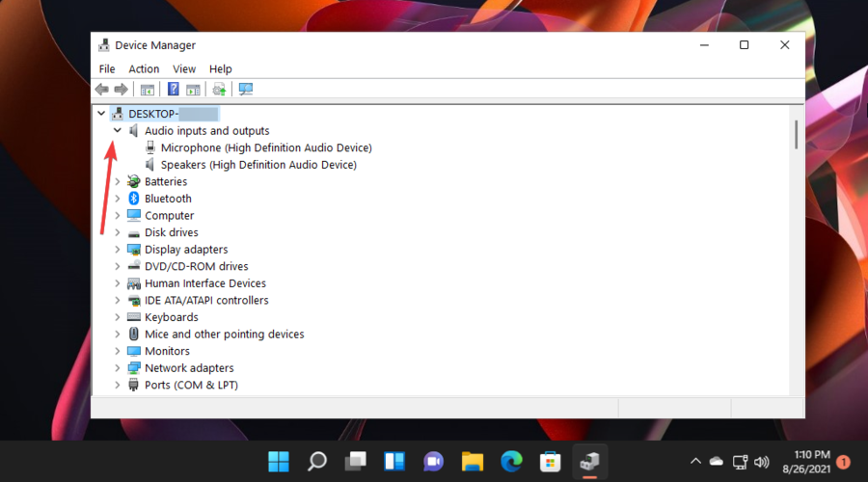The image size is (868, 482).
Task: Expand the Disk drives chevron
Action: click(118, 232)
